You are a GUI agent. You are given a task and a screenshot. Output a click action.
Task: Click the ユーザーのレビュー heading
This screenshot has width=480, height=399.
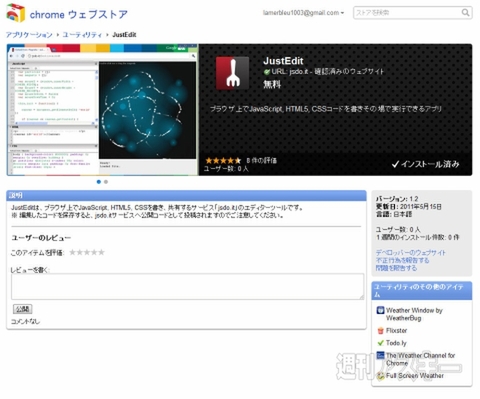[41, 238]
